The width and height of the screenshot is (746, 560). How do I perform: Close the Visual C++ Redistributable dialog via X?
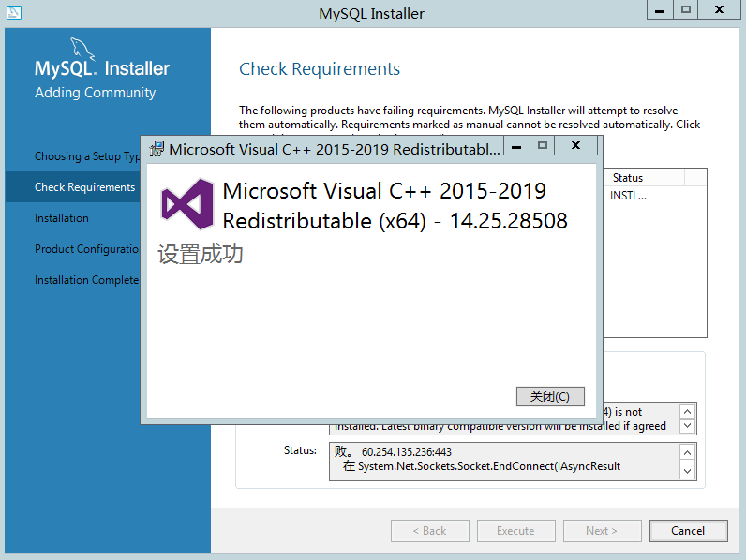[575, 145]
